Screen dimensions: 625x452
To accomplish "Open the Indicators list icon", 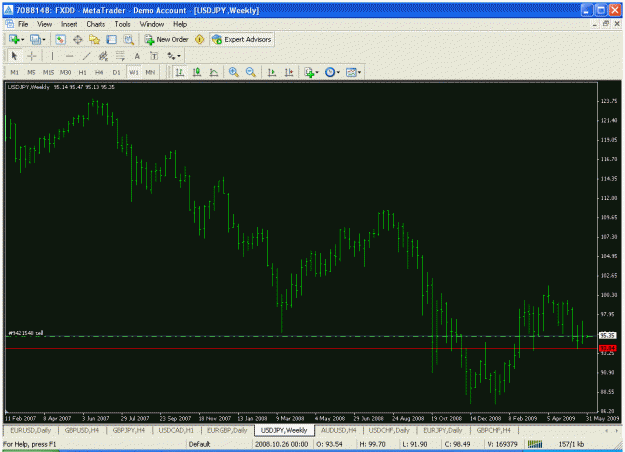I will click(309, 72).
